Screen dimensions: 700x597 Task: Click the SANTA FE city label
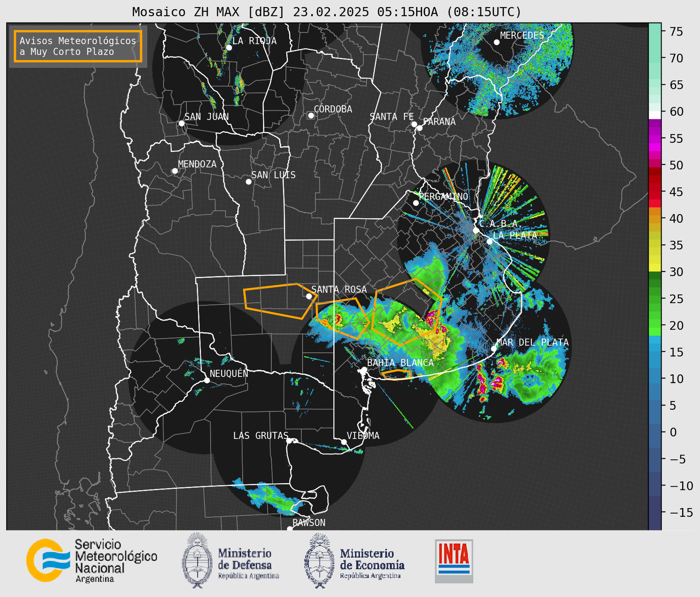point(392,117)
